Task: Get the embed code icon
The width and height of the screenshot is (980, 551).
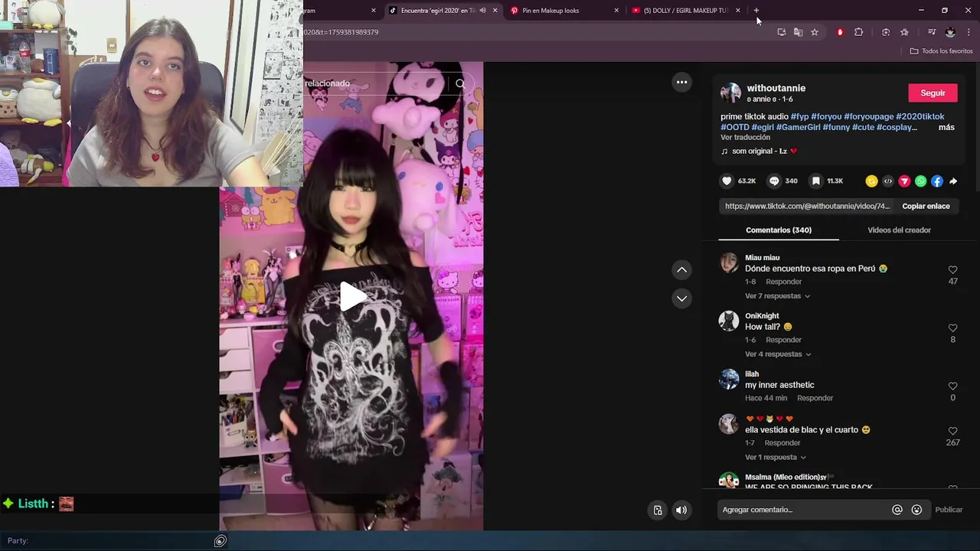Action: (888, 181)
